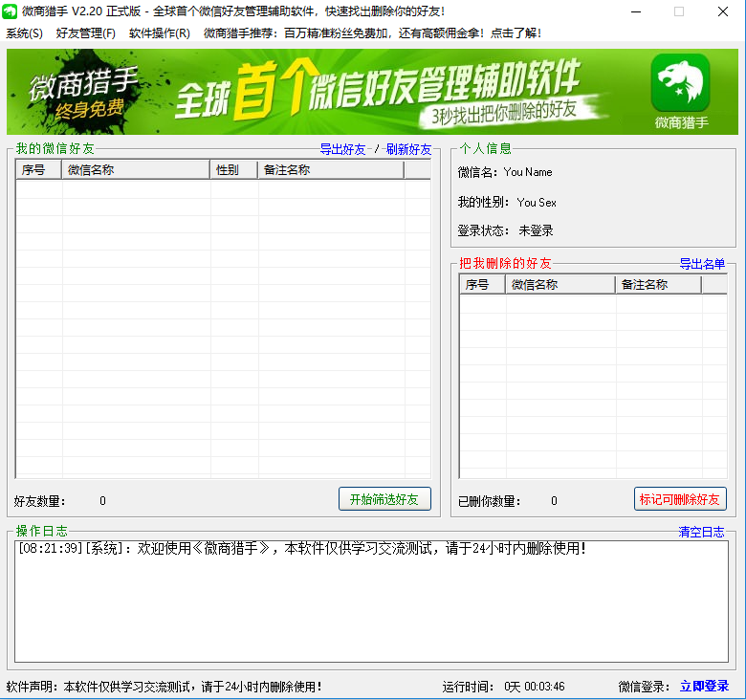
Task: Click the green banner advertisement
Action: click(x=372, y=92)
